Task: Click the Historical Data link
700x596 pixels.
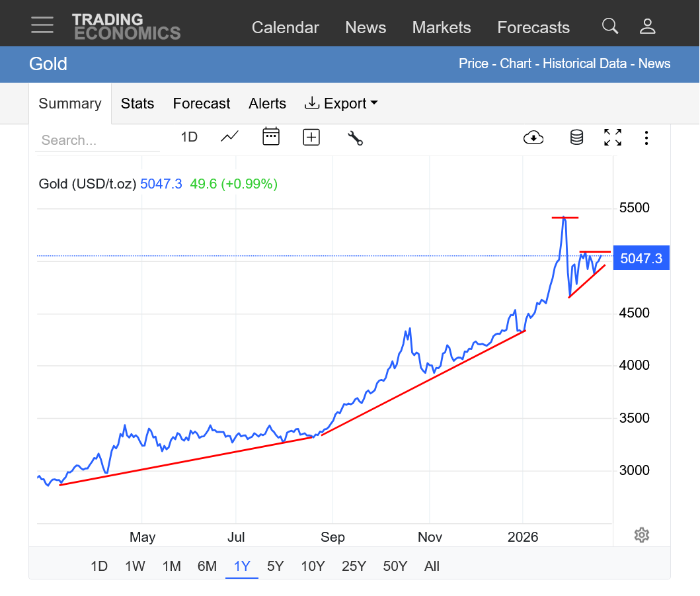Action: tap(584, 64)
